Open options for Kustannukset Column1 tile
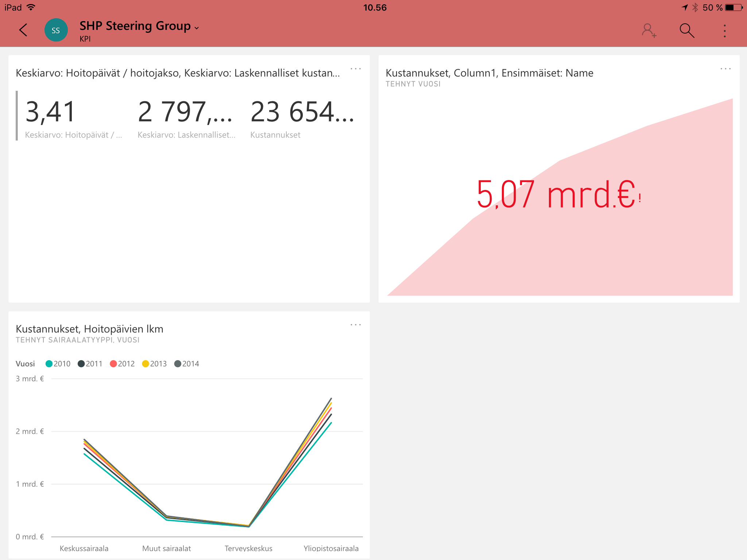747x560 pixels. [x=725, y=69]
